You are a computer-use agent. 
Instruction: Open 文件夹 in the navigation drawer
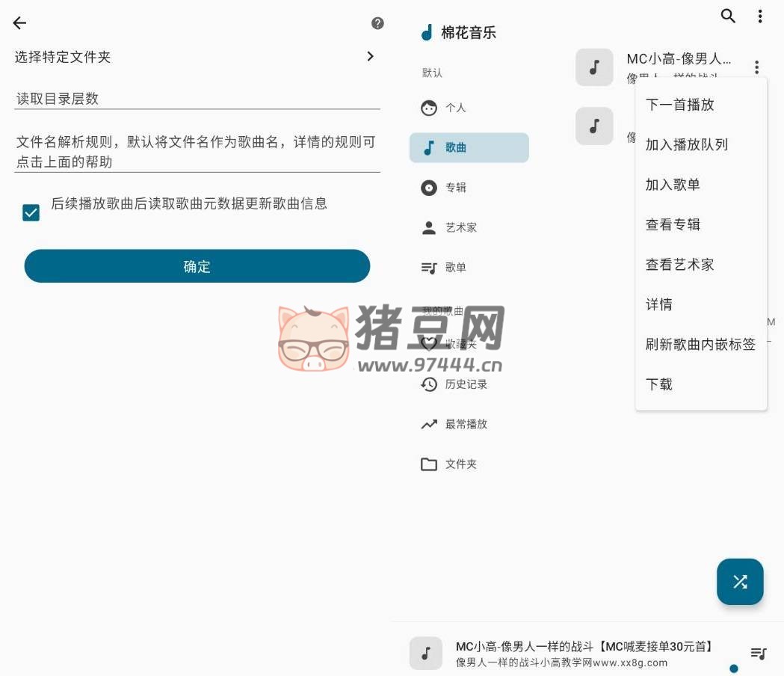[x=469, y=464]
